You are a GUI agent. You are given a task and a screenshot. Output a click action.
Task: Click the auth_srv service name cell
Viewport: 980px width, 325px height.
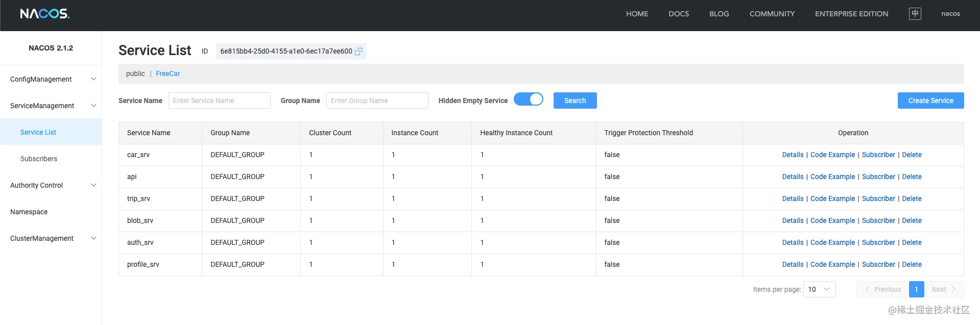coord(160,242)
